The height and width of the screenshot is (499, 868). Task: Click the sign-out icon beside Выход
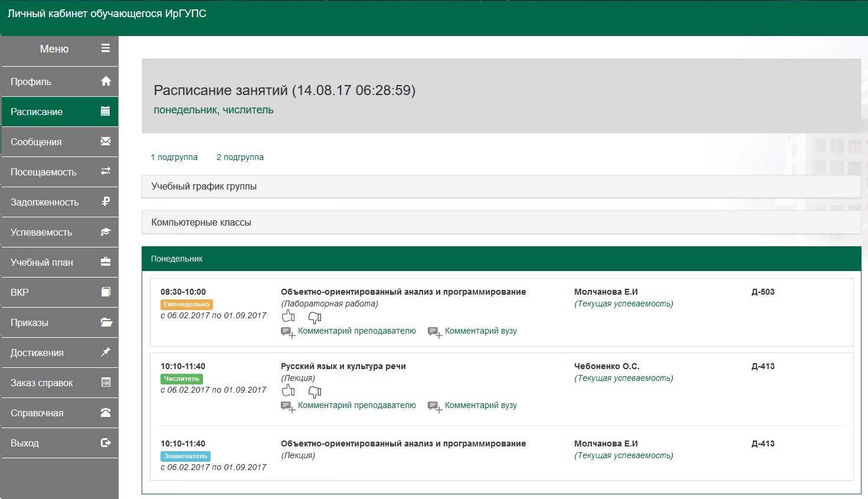(106, 442)
